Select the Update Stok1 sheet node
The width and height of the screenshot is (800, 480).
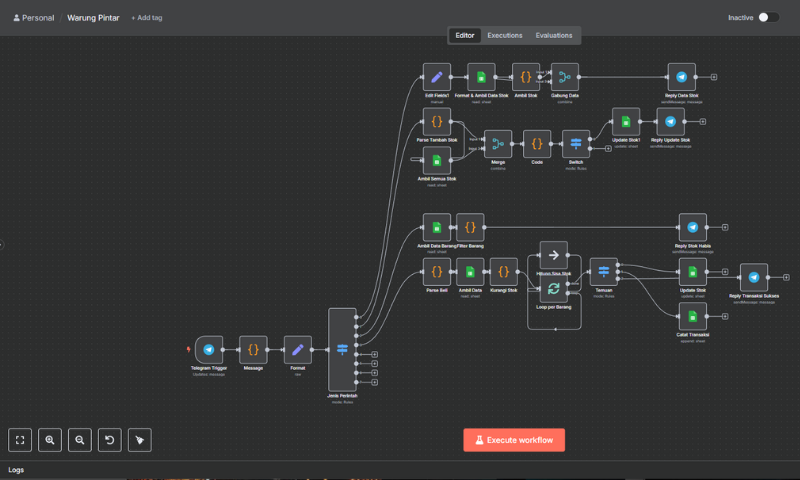pyautogui.click(x=626, y=121)
